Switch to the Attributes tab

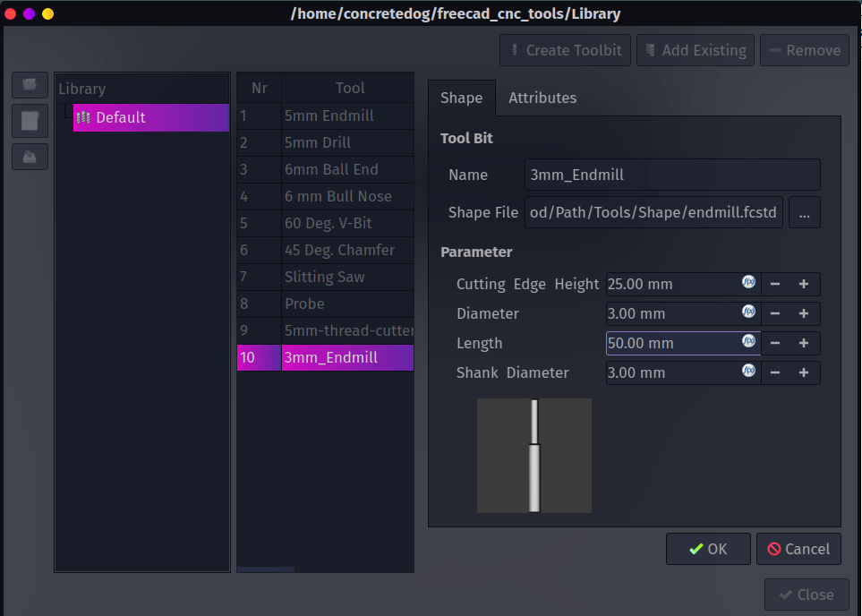tap(542, 98)
